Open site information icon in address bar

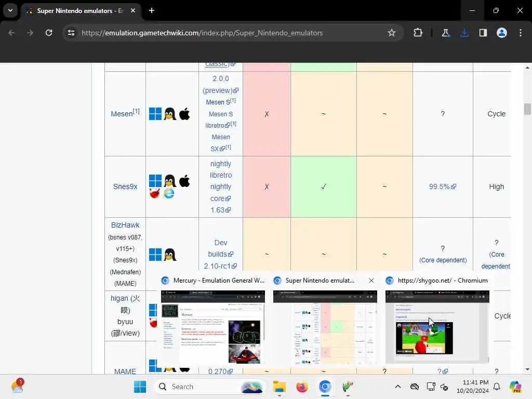pos(71,33)
